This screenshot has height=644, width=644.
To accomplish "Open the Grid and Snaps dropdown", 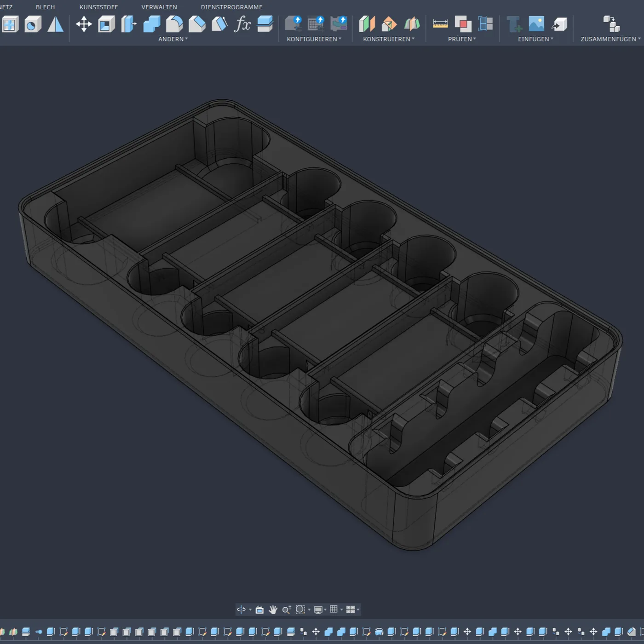I will click(336, 609).
